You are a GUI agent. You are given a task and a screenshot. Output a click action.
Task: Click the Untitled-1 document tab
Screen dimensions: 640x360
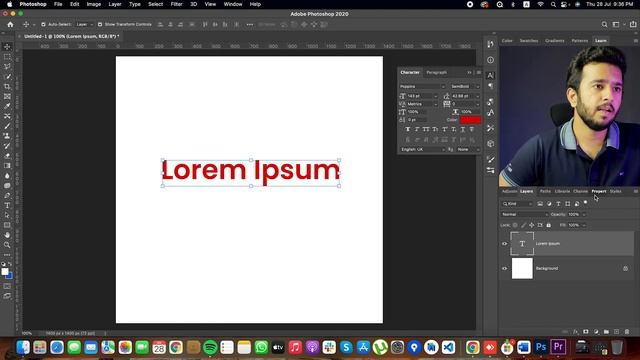(x=71, y=36)
